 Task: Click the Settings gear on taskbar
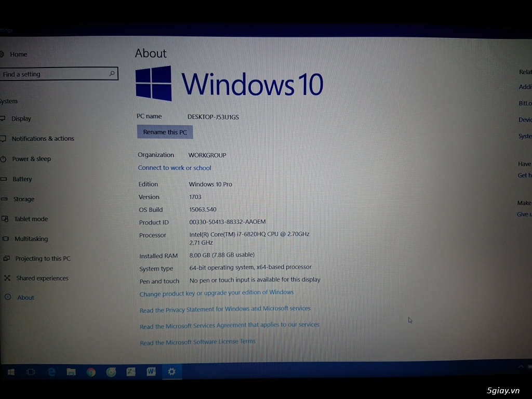[x=171, y=371]
